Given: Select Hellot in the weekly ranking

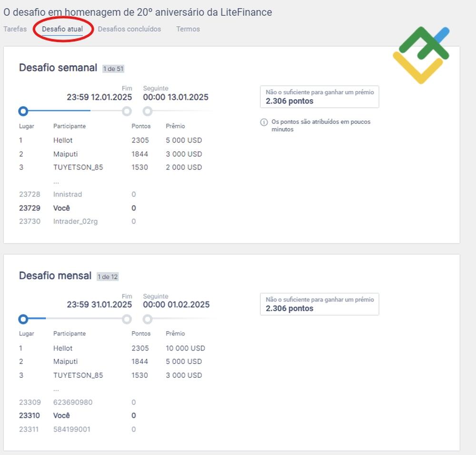Looking at the screenshot, I should (63, 140).
